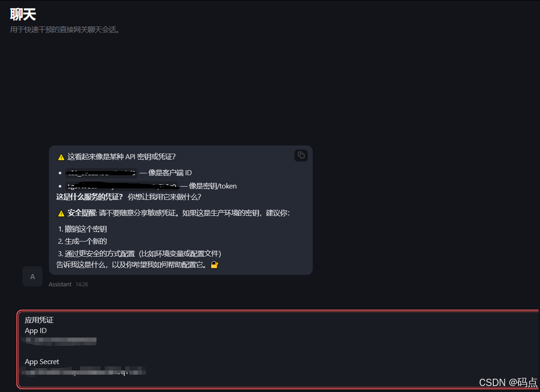The image size is (540, 392).
Task: Click the warning icon before 安全提醒
Action: [x=61, y=213]
